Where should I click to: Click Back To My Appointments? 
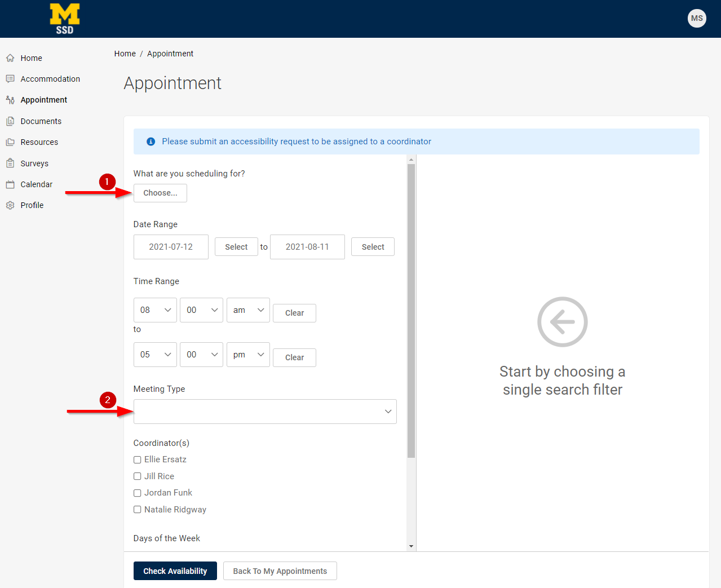(x=280, y=571)
